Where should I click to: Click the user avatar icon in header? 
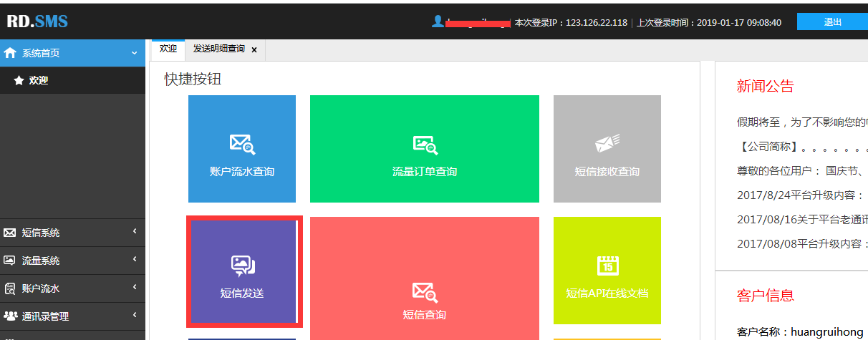pyautogui.click(x=438, y=21)
